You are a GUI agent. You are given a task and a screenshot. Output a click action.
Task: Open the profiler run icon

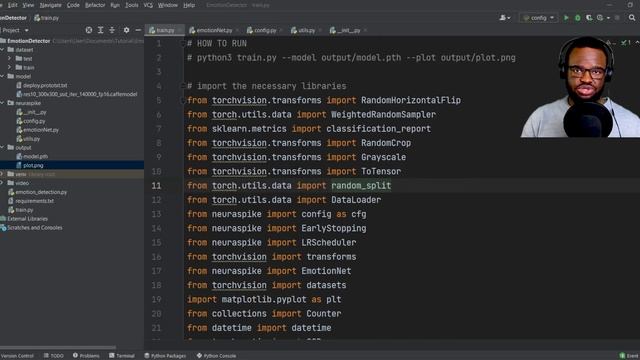[600, 18]
